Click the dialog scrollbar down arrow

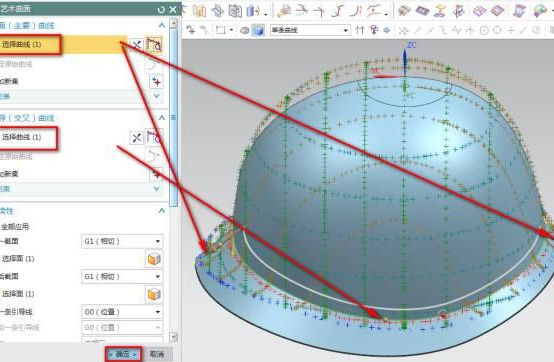173,337
